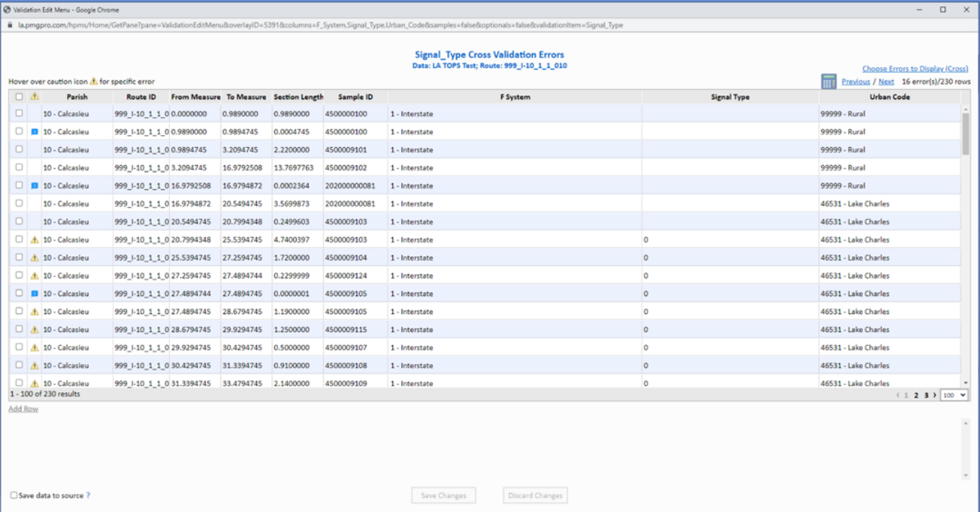Click caution icon on row From Measure 20.7994348
This screenshot has width=980, height=512.
point(34,240)
